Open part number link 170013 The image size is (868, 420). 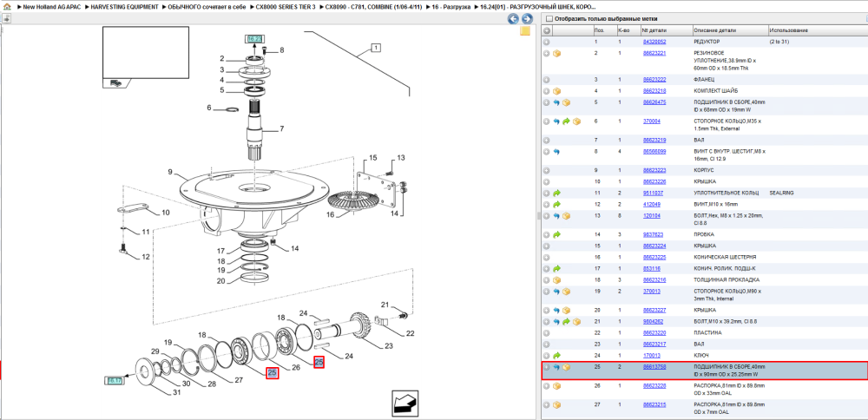tap(650, 355)
